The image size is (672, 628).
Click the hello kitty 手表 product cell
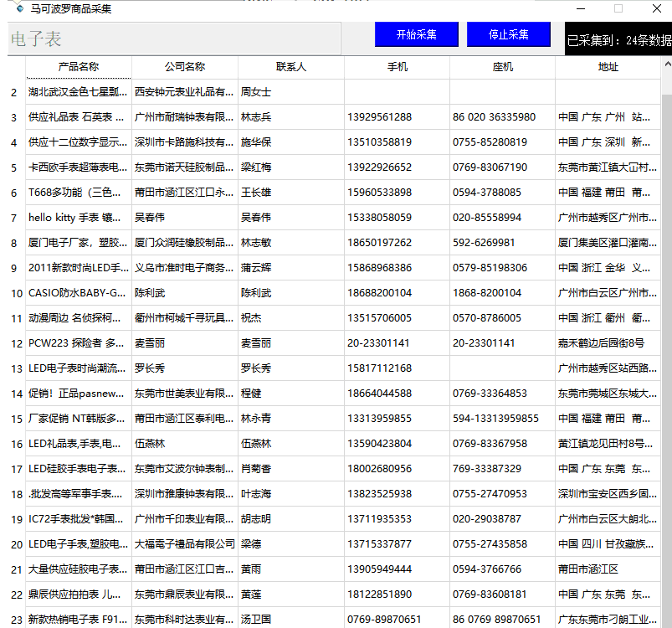click(x=78, y=218)
